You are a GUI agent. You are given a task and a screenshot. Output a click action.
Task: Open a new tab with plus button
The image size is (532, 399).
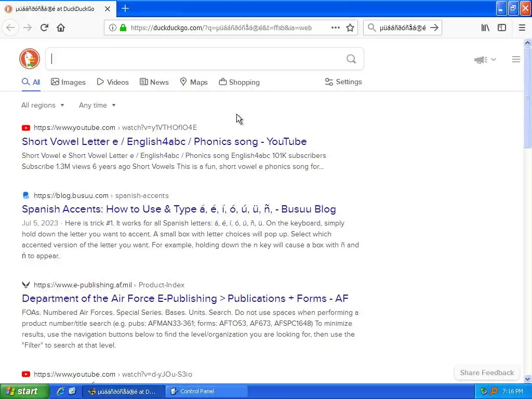[125, 8]
